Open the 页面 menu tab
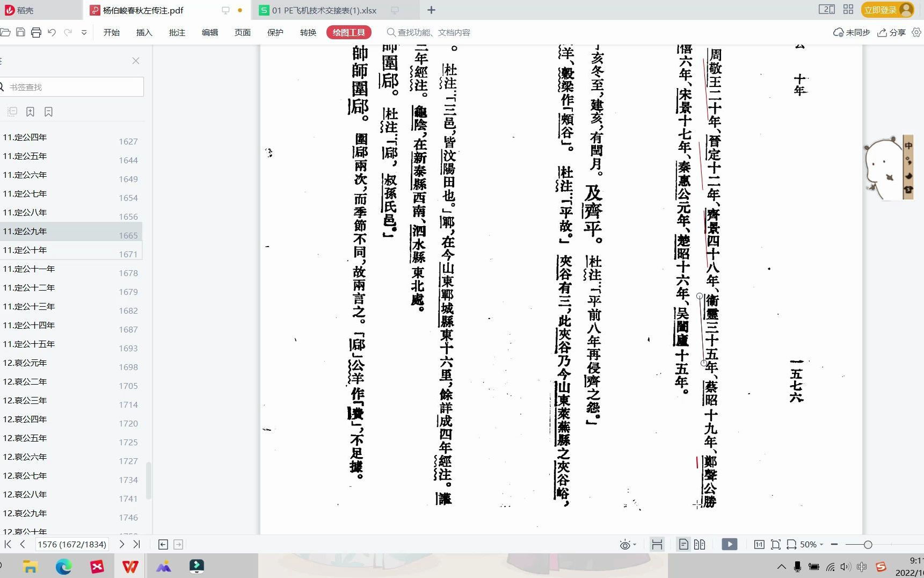 [243, 32]
